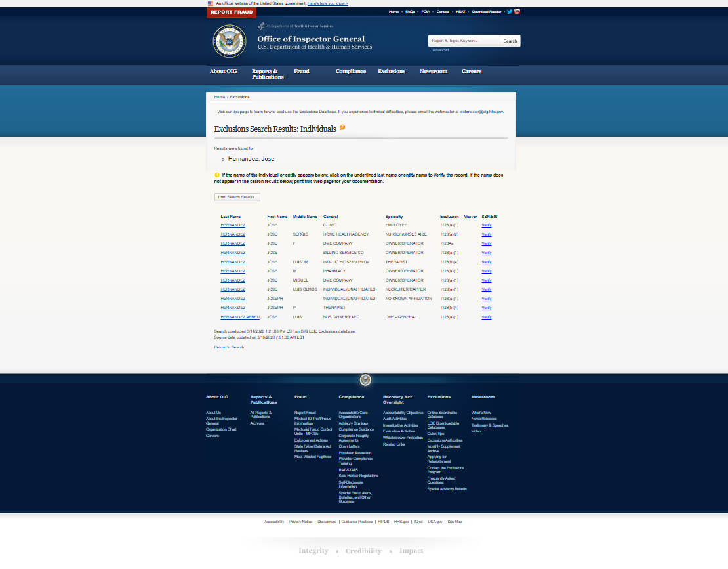Verify the first Hernandez record
The height and width of the screenshot is (569, 728).
coord(486,224)
